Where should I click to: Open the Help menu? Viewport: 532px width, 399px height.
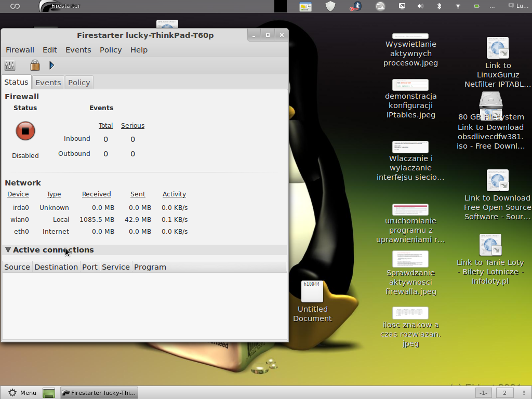point(139,50)
